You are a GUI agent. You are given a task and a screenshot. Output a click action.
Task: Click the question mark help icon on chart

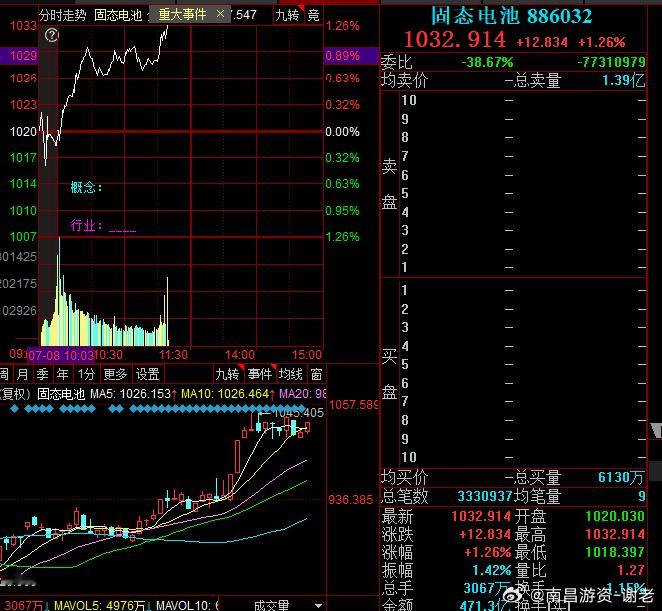(52, 35)
